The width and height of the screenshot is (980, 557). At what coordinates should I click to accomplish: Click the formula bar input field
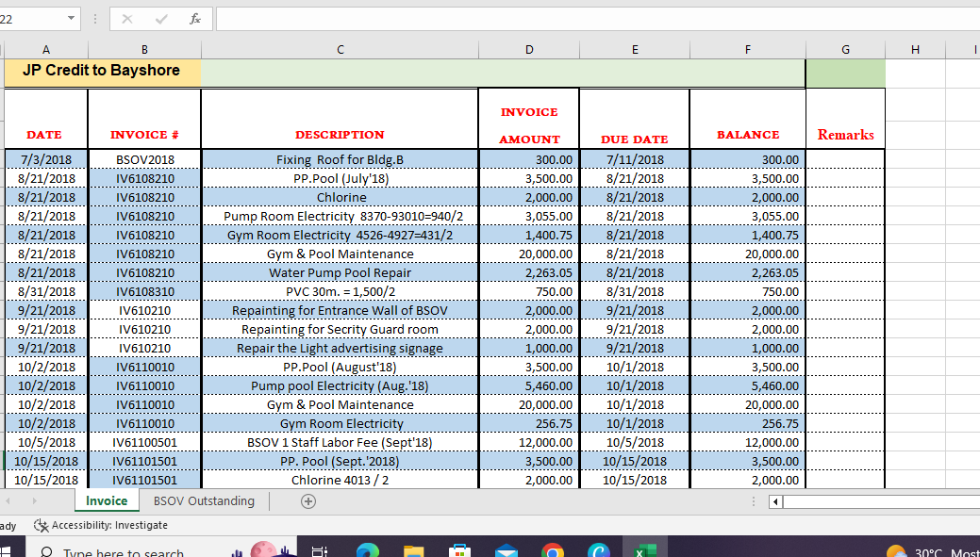[x=598, y=19]
